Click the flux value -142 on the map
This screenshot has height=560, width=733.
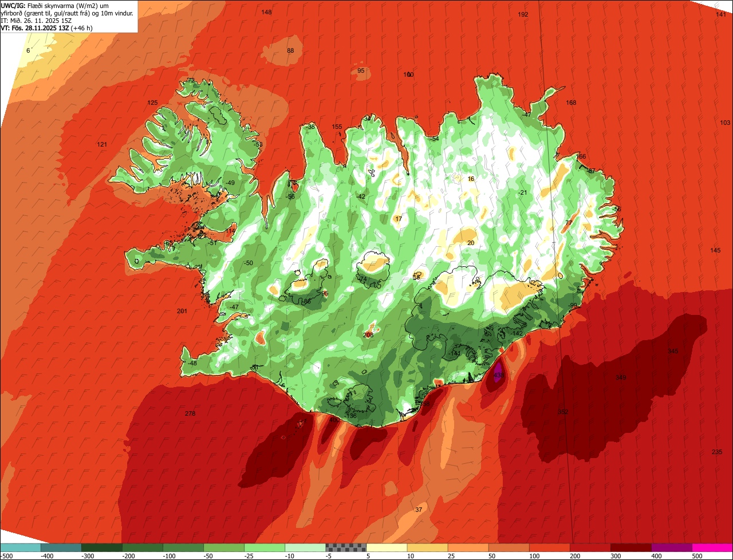coord(517,333)
